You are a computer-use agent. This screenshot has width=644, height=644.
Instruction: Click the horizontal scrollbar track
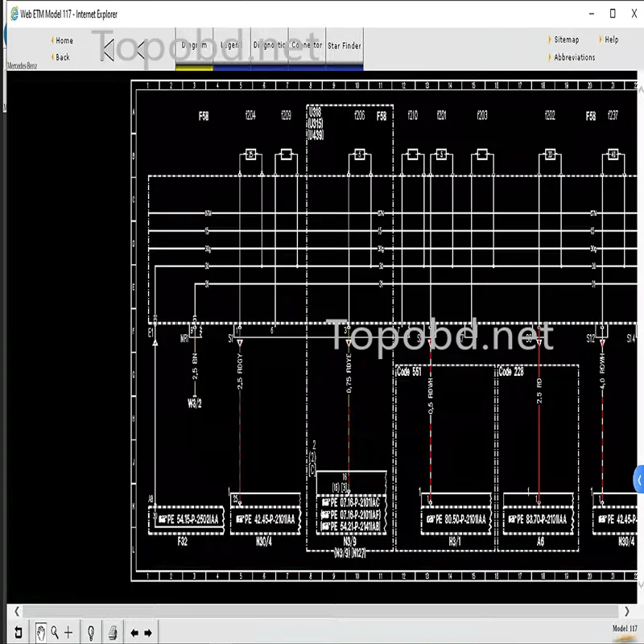[320, 611]
